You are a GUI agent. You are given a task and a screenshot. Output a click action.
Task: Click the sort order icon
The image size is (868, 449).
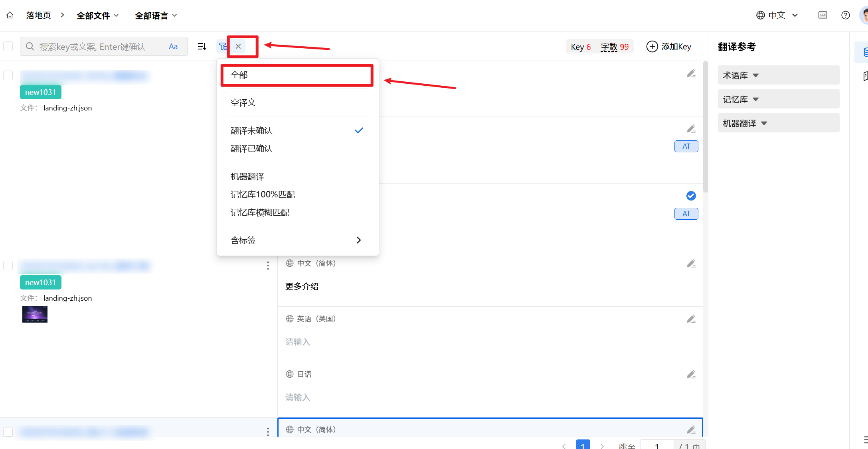coord(202,47)
